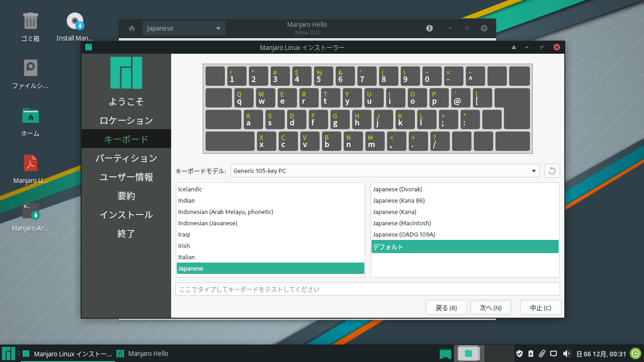Select Japanese in layout list
This screenshot has height=362, width=644.
[271, 268]
